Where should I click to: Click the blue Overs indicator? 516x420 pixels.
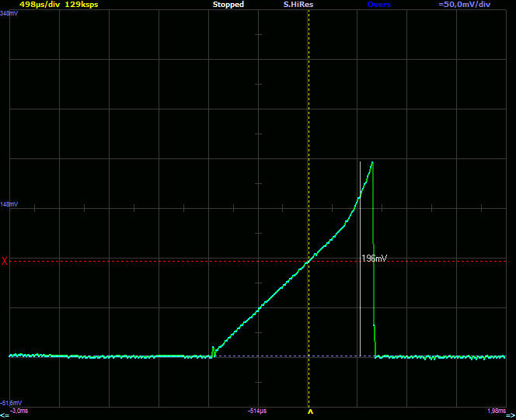pos(379,5)
